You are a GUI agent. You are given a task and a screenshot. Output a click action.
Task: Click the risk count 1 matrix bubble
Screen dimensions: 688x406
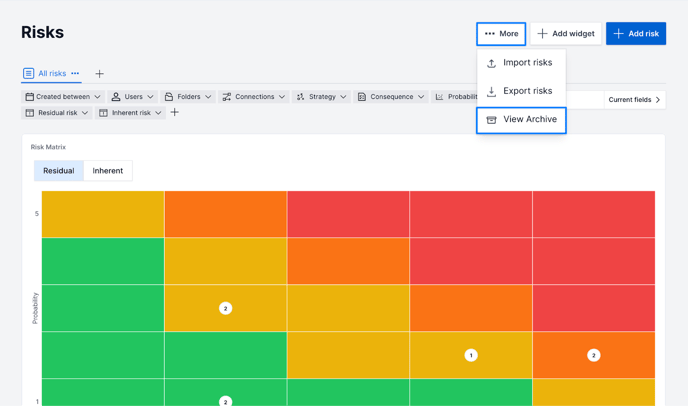coord(471,355)
